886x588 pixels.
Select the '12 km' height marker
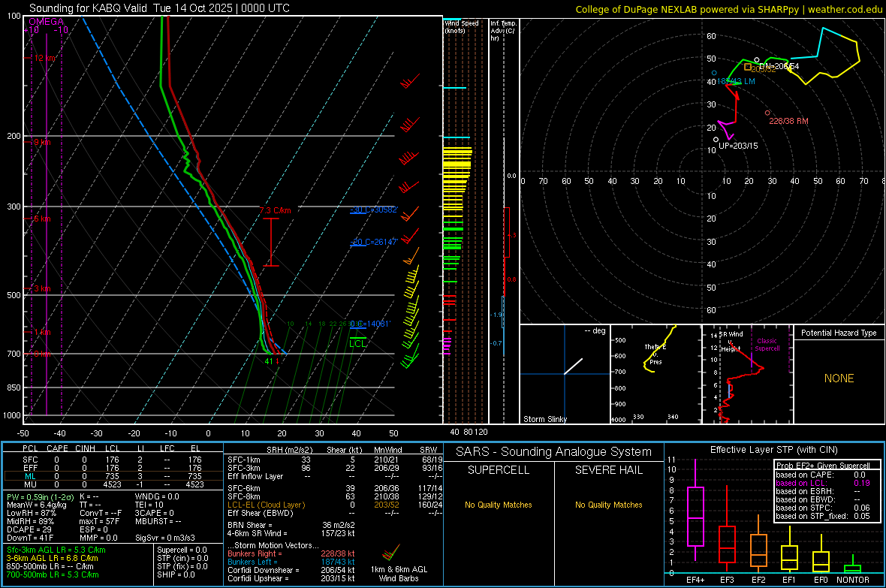pos(45,59)
